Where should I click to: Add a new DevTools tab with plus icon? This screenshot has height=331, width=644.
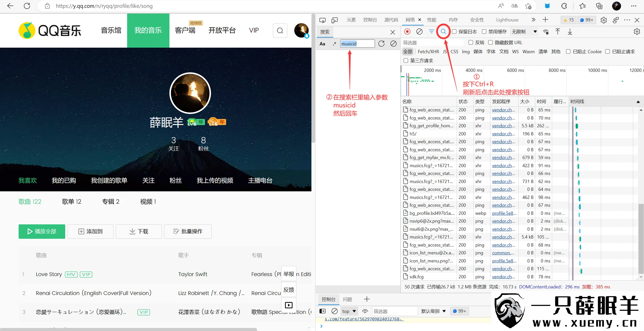click(545, 20)
